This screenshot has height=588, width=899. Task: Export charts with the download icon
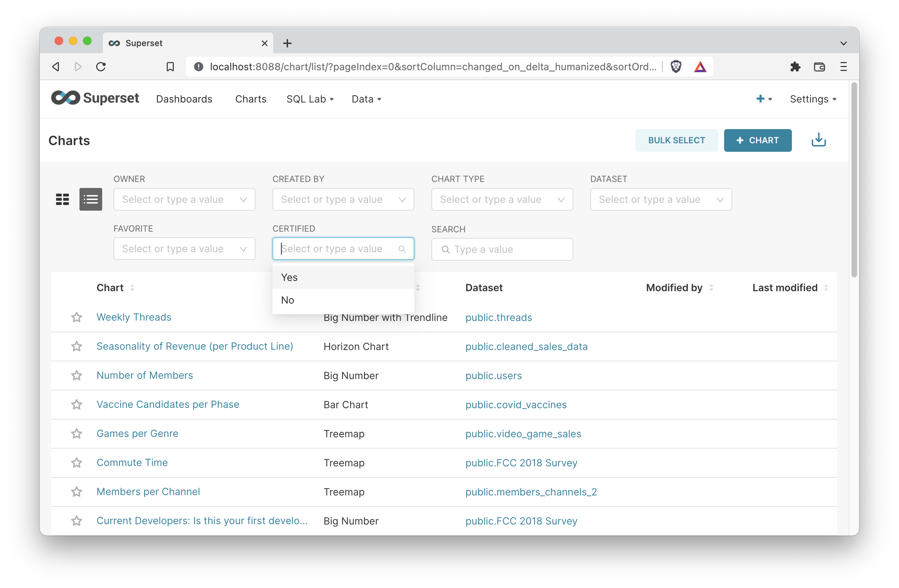818,140
